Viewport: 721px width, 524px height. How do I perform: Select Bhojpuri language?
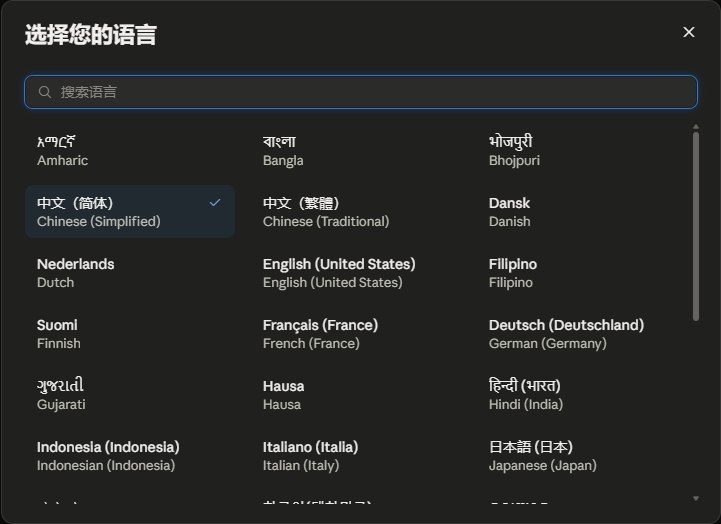[x=583, y=151]
